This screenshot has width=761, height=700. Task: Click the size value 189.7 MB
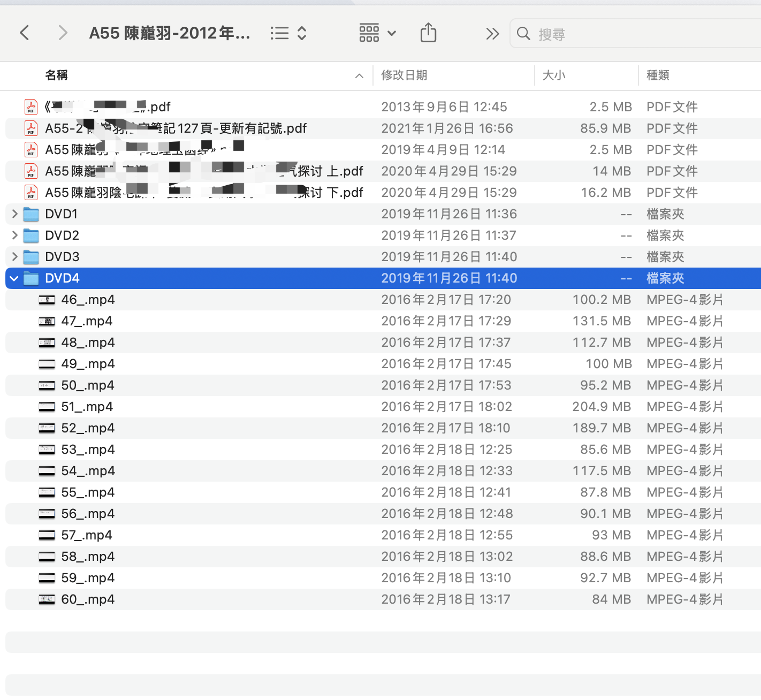[602, 428]
